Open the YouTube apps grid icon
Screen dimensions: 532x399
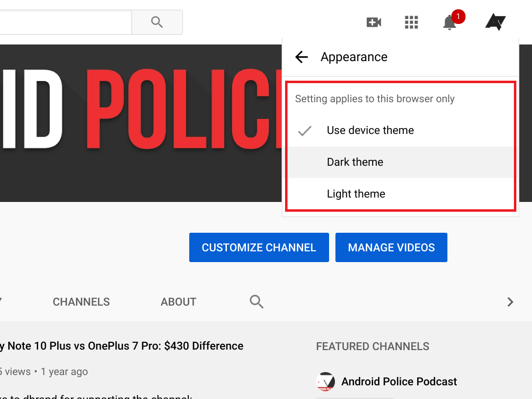(x=411, y=22)
